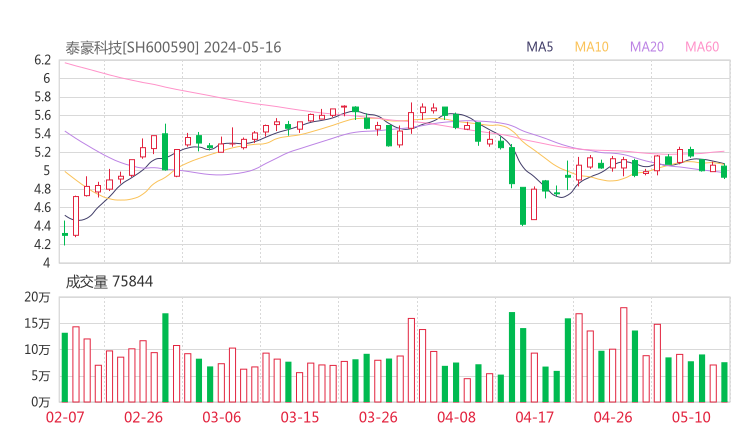740x440 pixels.
Task: Click the 5万 volume axis label
Action: pyautogui.click(x=41, y=376)
